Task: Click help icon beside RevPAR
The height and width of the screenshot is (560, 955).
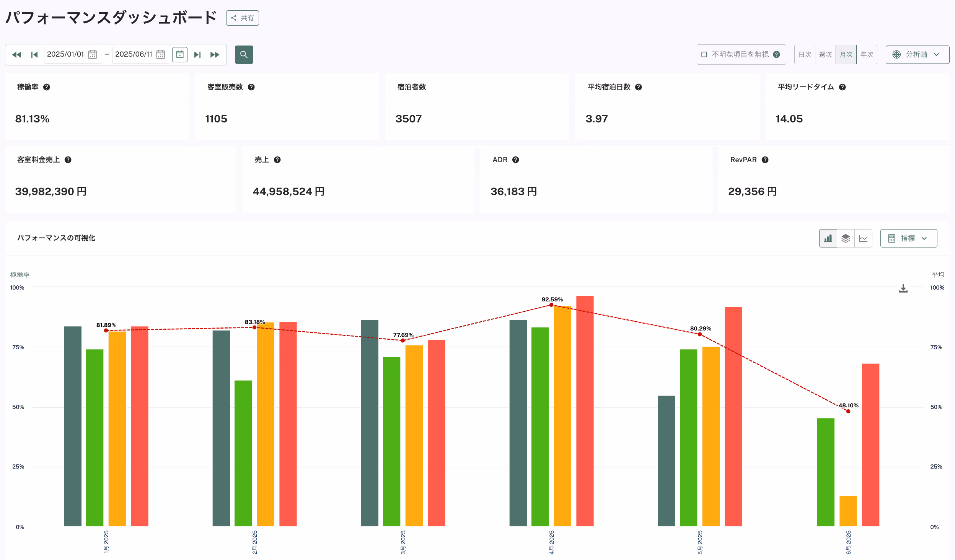Action: coord(765,160)
